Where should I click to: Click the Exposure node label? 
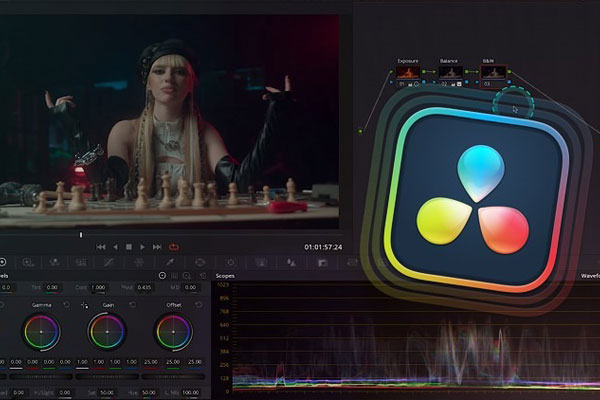[408, 61]
